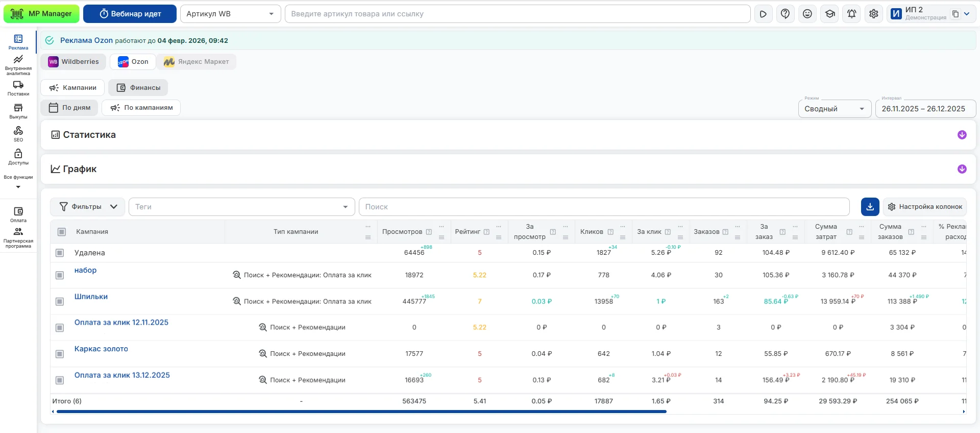Open the Сводный mode dropdown
This screenshot has width=980, height=433.
point(834,109)
